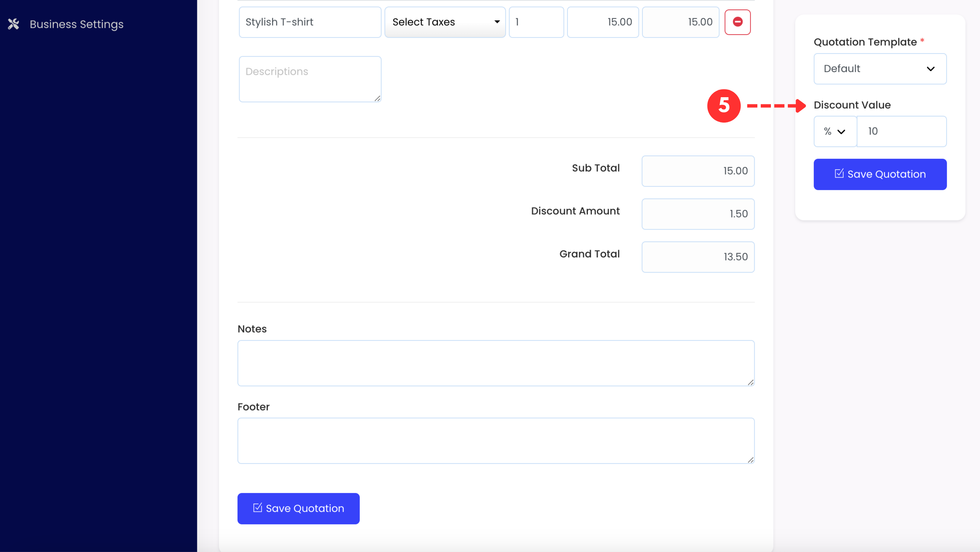Remove the Stylish T-shirt line item
This screenshot has height=552, width=980.
coord(737,22)
